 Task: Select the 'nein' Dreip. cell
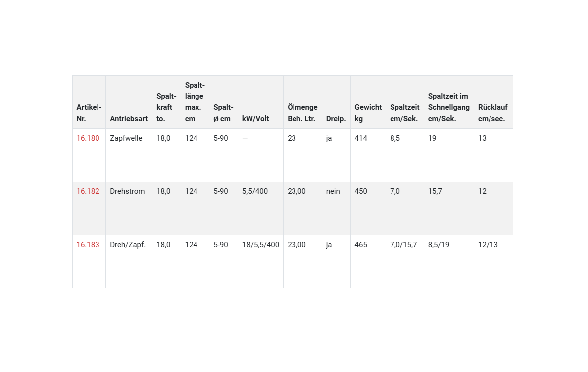pos(333,191)
